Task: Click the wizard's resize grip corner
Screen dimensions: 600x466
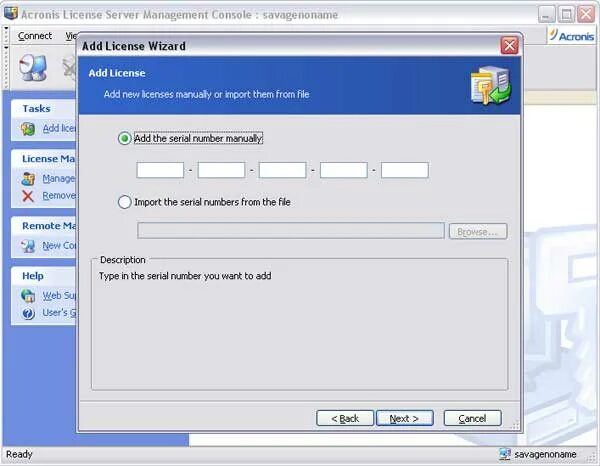Action: pyautogui.click(x=515, y=424)
